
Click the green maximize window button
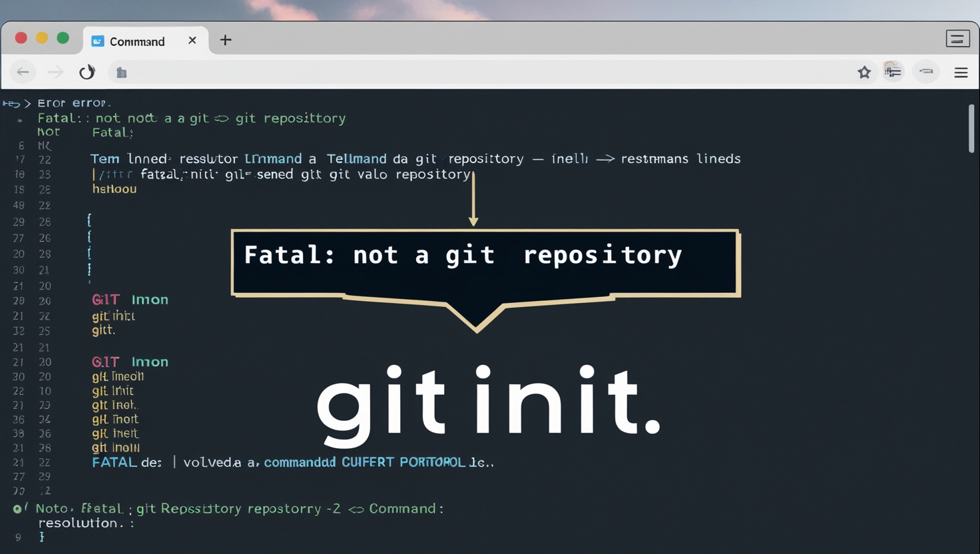pyautogui.click(x=63, y=38)
